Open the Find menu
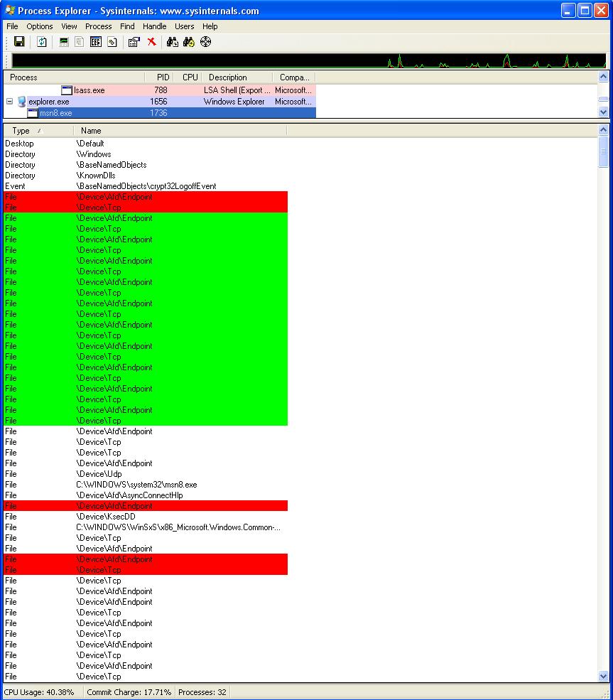613x700 pixels. coord(127,26)
